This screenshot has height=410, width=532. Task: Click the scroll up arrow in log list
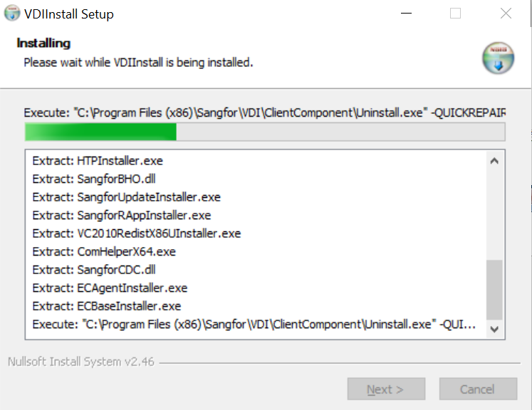(494, 162)
